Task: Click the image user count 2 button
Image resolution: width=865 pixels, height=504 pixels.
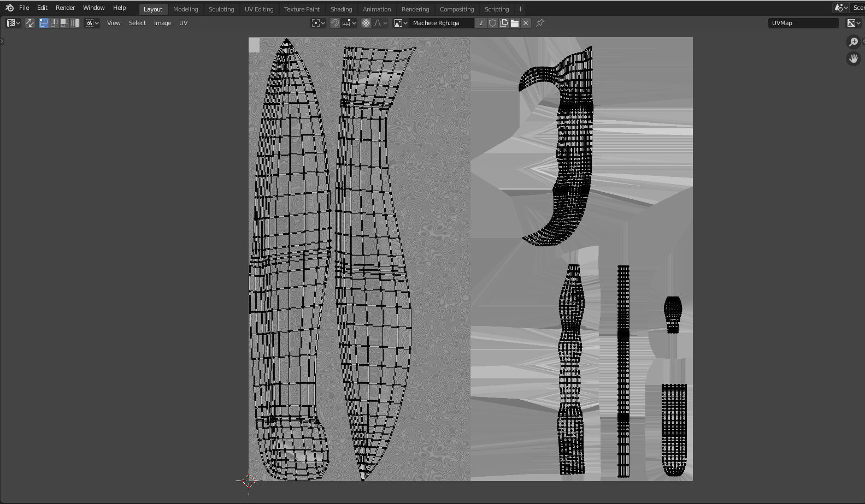Action: point(481,23)
